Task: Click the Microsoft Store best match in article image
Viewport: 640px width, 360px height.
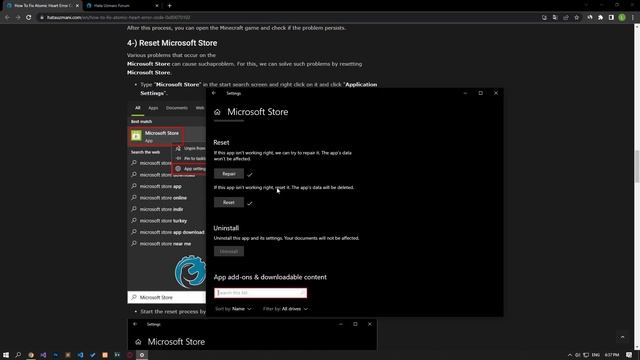Action: [x=156, y=136]
